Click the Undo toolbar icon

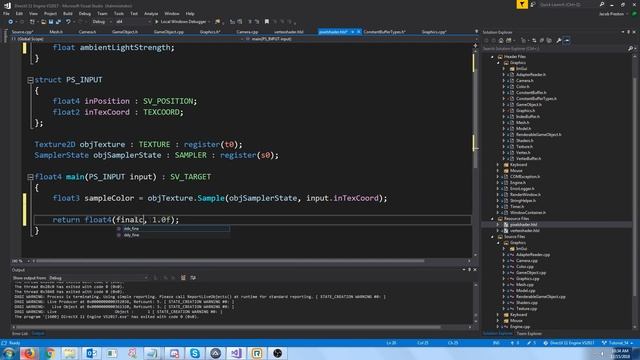pos(68,22)
